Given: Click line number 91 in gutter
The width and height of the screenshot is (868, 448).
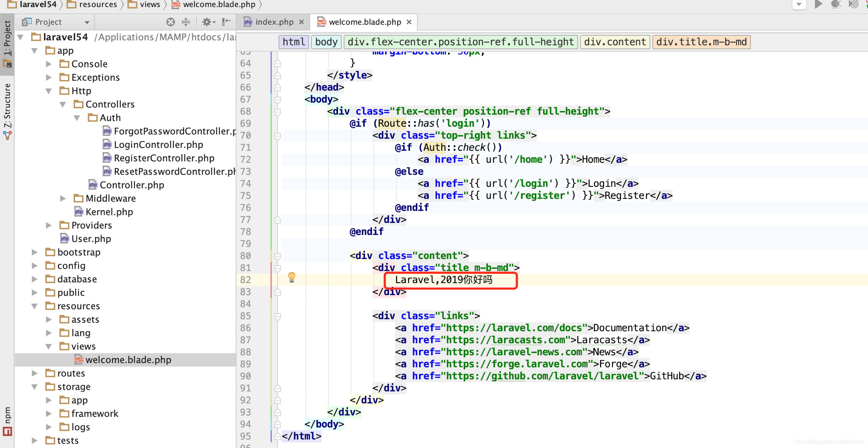Looking at the screenshot, I should click(x=246, y=388).
